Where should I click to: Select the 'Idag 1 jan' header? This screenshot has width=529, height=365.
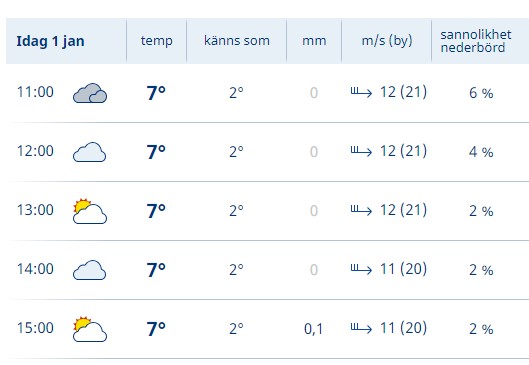[x=50, y=41]
